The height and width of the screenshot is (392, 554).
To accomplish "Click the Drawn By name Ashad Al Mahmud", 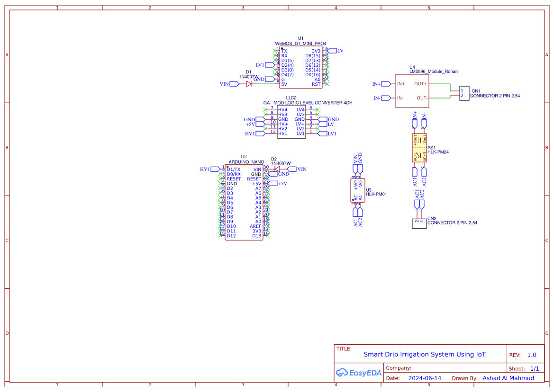I will [x=509, y=378].
